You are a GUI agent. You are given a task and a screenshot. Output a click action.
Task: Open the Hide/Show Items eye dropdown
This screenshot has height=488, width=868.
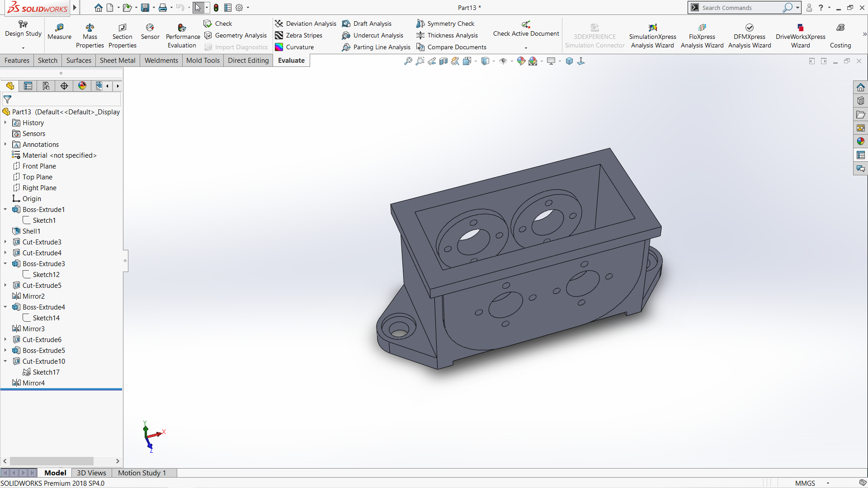click(511, 61)
